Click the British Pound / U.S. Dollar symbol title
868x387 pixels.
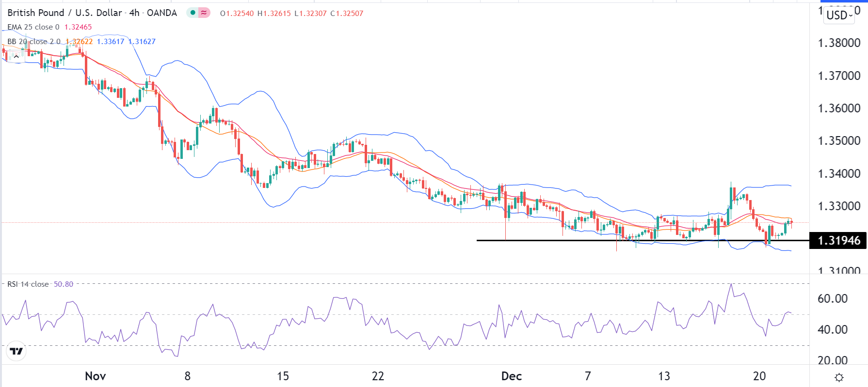tap(65, 13)
